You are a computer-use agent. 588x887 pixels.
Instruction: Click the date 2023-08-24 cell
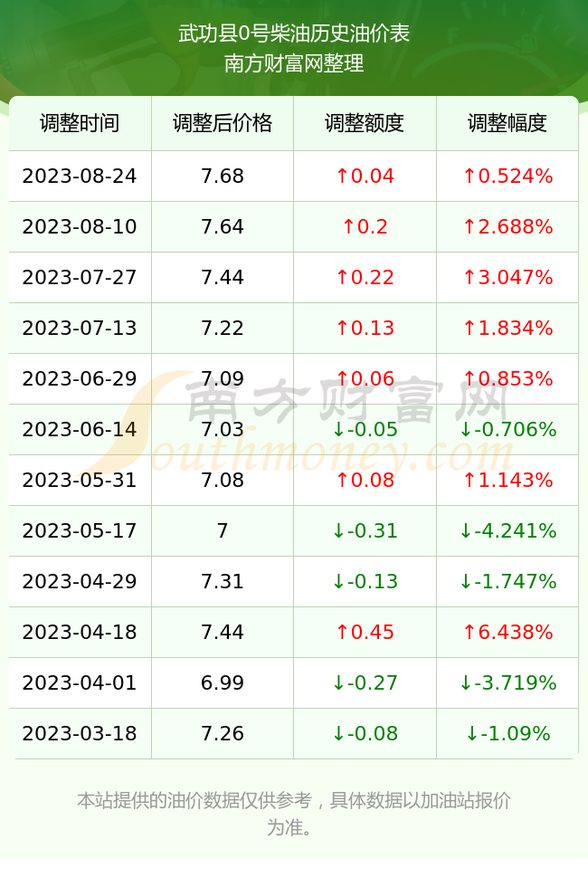click(x=80, y=176)
